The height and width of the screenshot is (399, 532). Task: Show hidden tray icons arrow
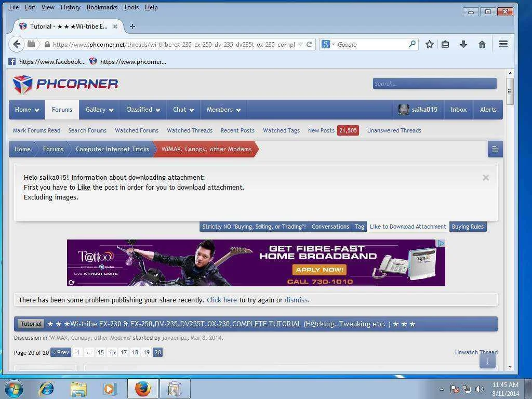(x=442, y=389)
